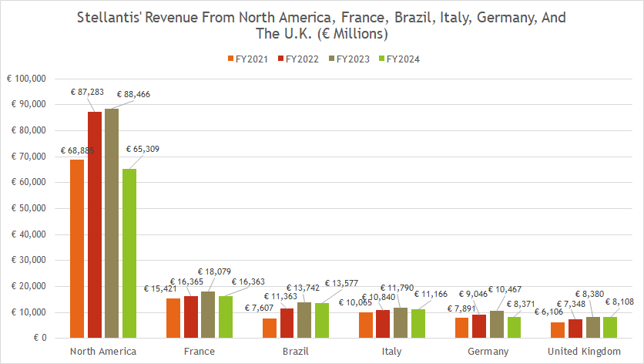Click the € 16,363 data label
The width and height of the screenshot is (644, 364).
click(x=248, y=281)
